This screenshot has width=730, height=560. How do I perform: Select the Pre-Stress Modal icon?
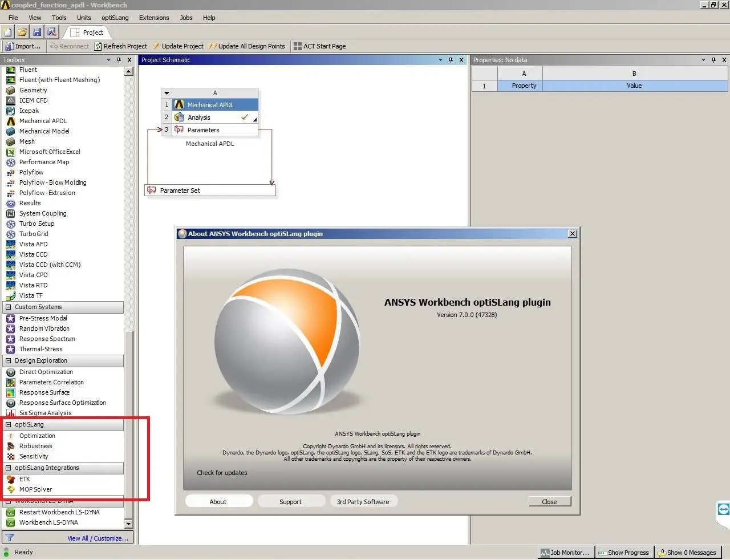tap(11, 318)
